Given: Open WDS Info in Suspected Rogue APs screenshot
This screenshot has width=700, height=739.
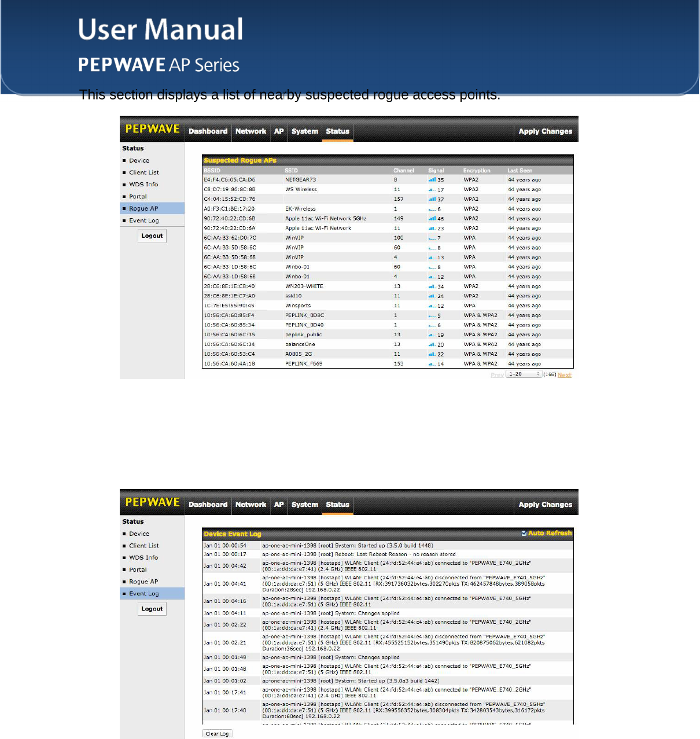Looking at the screenshot, I should [143, 184].
